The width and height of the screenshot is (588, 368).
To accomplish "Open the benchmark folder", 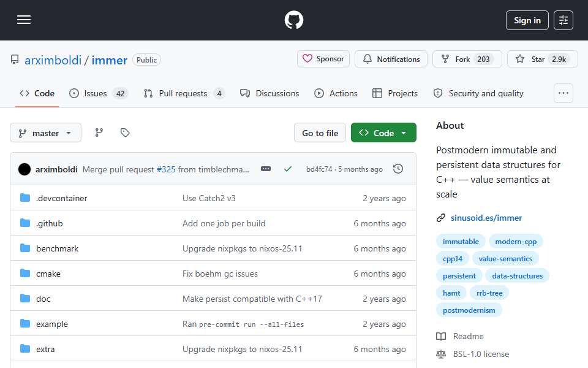I will click(58, 248).
